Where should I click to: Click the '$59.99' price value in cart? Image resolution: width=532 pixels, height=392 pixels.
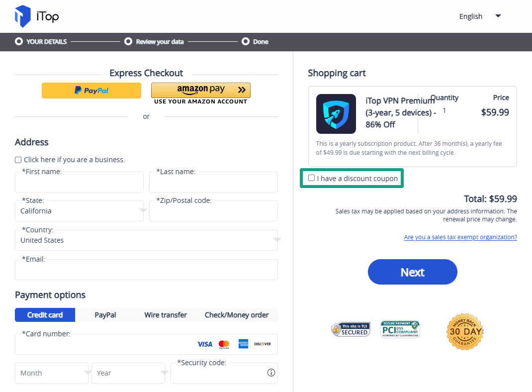pyautogui.click(x=495, y=112)
